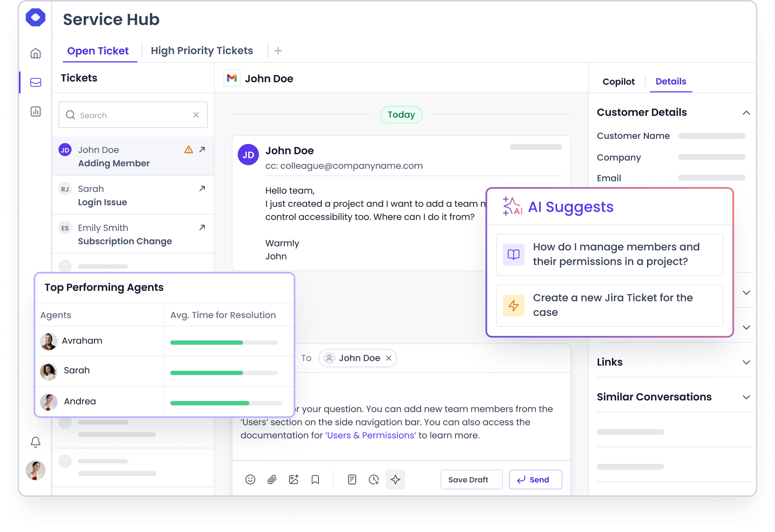Click the bookmark icon in the composer toolbar
Image resolution: width=775 pixels, height=532 pixels.
point(315,479)
